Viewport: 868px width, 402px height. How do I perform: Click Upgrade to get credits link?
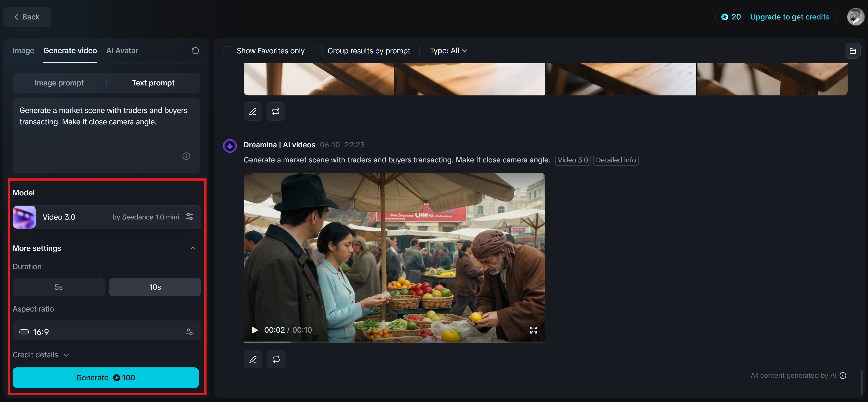(789, 17)
